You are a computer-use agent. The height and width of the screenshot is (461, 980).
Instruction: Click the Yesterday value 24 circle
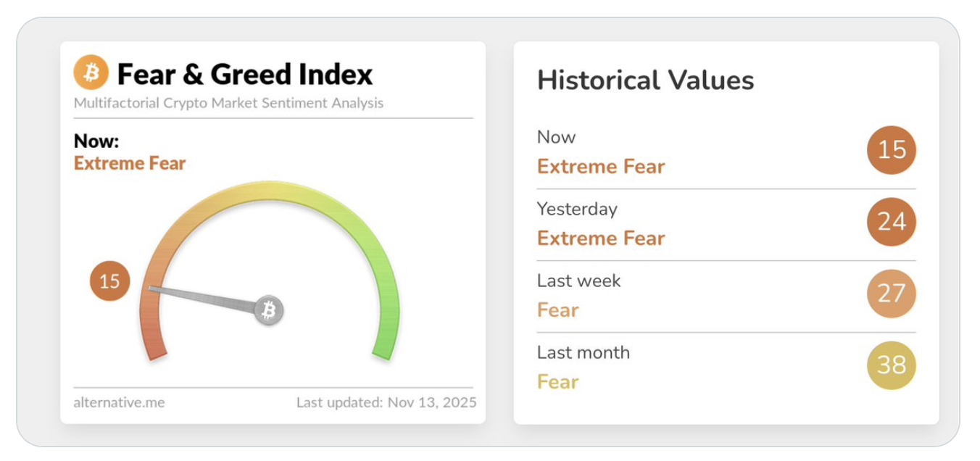pyautogui.click(x=891, y=222)
